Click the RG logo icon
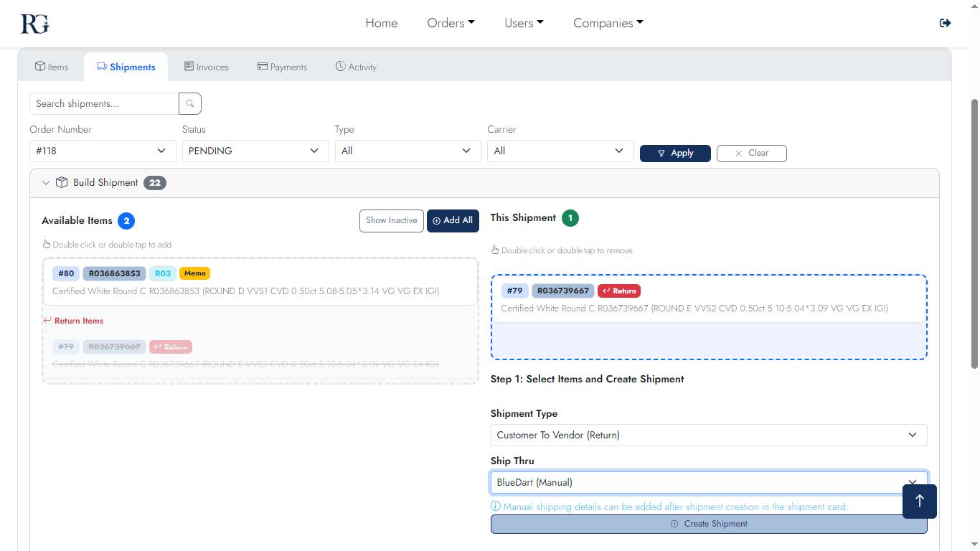This screenshot has width=980, height=551. coord(34,24)
